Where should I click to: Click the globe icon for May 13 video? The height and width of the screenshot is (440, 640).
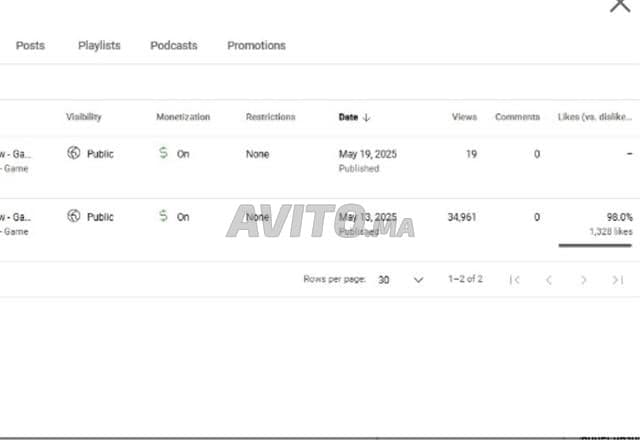(x=73, y=216)
